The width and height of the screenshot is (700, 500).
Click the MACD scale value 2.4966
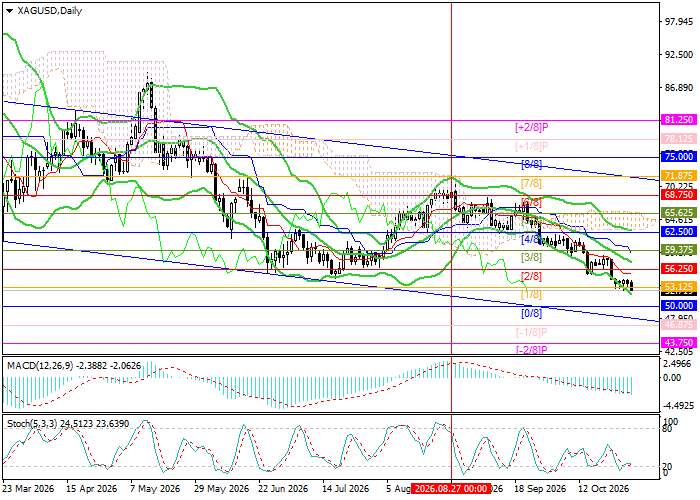click(x=678, y=364)
